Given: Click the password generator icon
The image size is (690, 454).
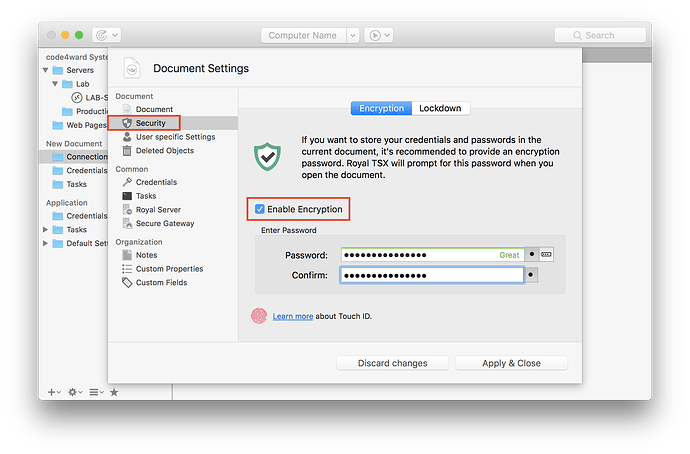Looking at the screenshot, I should [x=546, y=255].
